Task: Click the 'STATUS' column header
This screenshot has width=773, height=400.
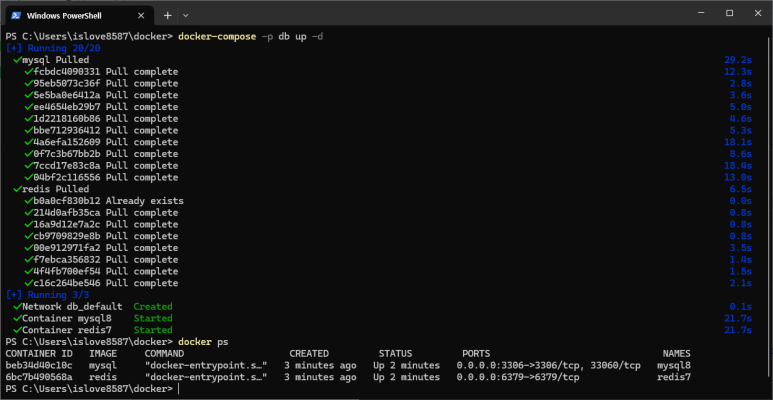Action: (x=395, y=354)
